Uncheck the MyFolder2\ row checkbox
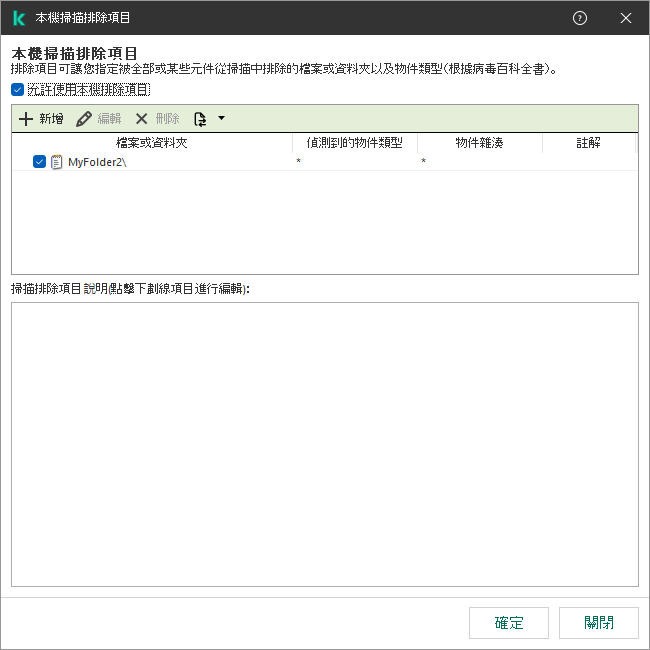This screenshot has height=650, width=650. coord(39,162)
